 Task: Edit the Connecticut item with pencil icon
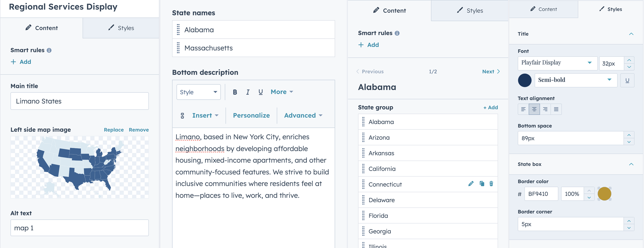[x=471, y=184]
